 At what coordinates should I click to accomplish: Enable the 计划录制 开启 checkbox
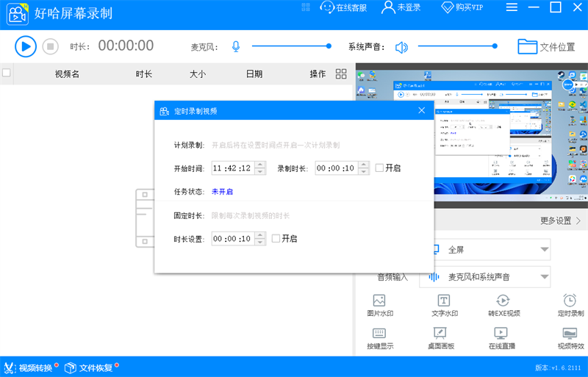tap(379, 168)
